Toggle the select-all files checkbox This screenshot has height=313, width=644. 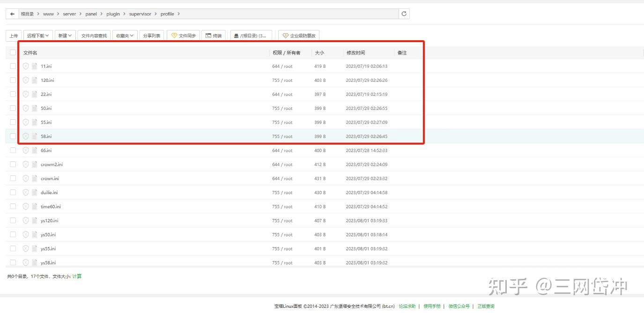point(13,52)
